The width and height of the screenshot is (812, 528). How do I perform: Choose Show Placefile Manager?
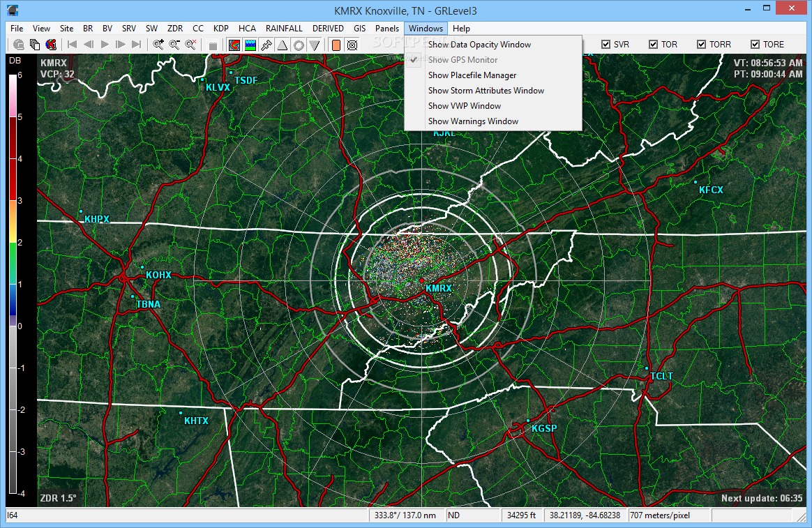pos(493,75)
